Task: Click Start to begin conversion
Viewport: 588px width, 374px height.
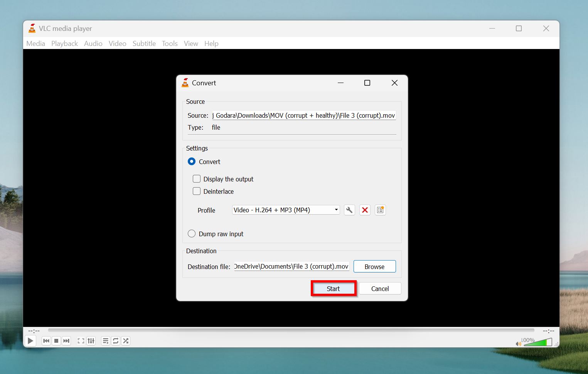Action: point(334,289)
